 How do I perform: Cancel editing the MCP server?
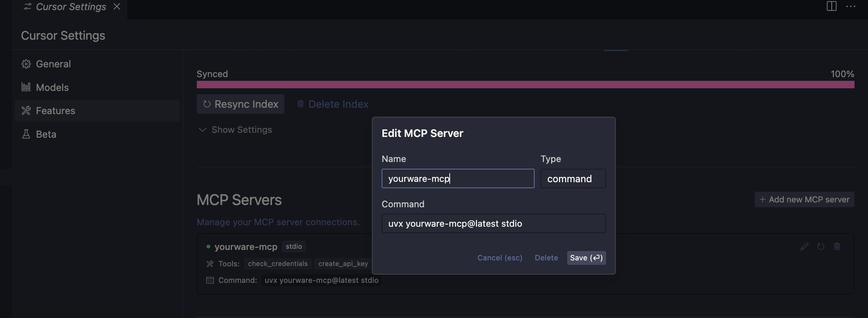[x=499, y=258]
